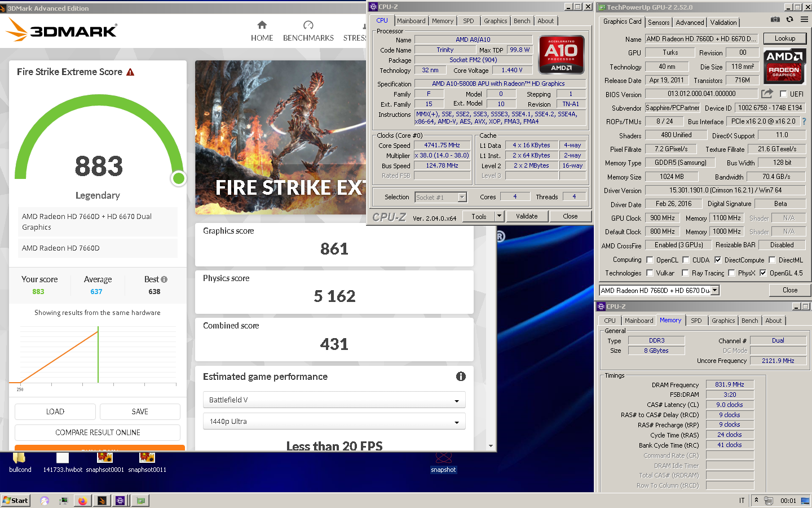
Task: Click LOAD button in 3DMark
Action: click(x=55, y=411)
